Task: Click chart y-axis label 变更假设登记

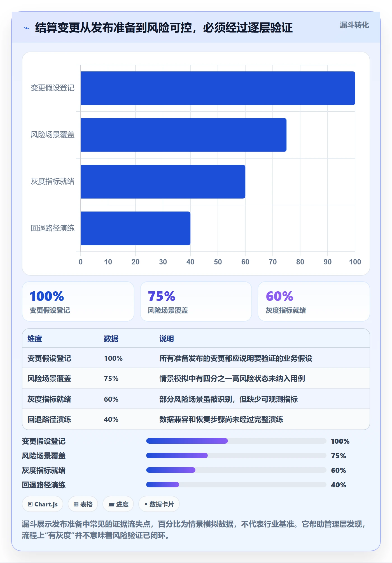Action: (53, 88)
